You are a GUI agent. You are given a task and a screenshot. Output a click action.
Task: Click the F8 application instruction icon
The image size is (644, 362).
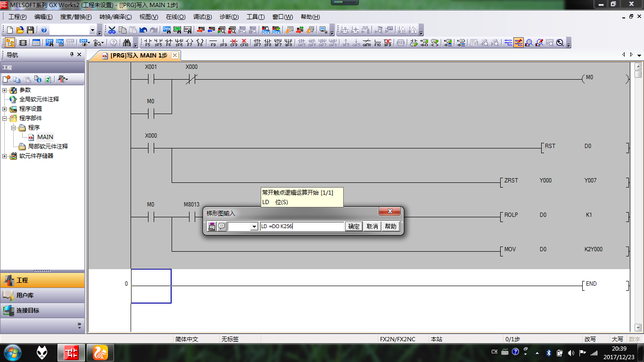200,43
